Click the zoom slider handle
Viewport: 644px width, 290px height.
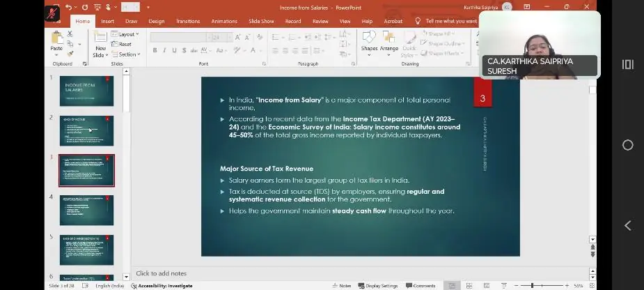tap(533, 286)
